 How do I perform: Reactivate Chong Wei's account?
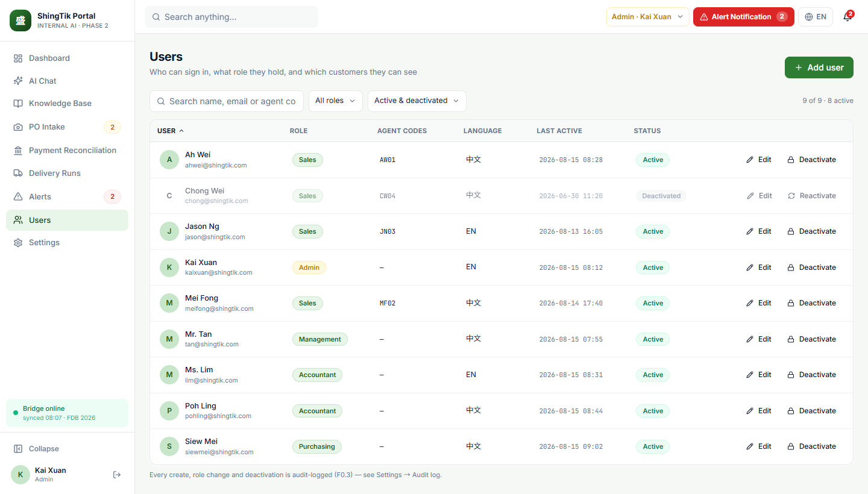click(x=812, y=196)
